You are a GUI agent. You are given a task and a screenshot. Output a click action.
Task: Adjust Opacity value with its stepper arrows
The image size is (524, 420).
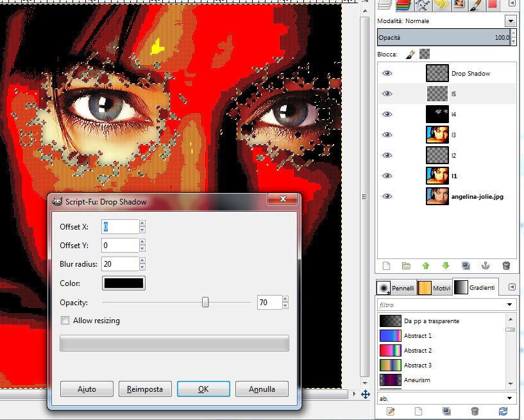(285, 303)
